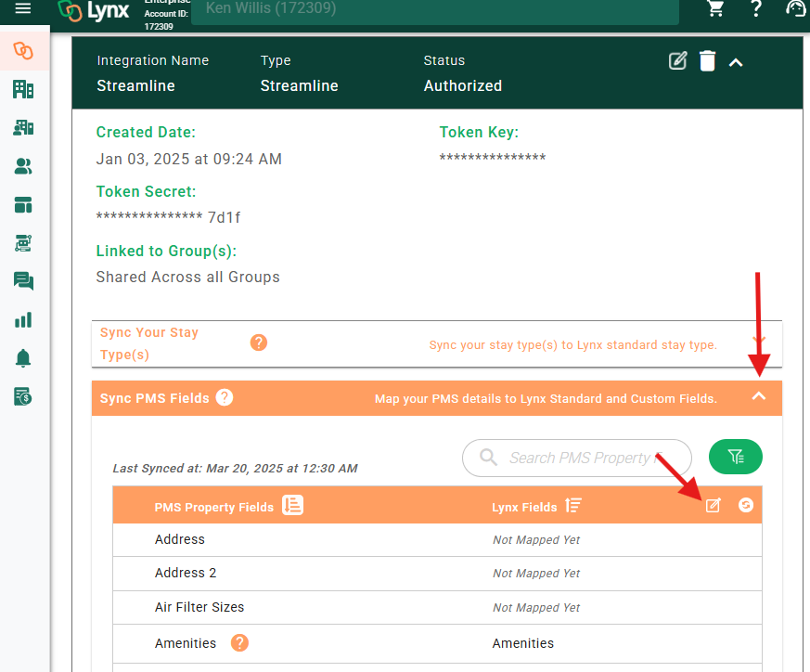Refresh the PMS field sync
The height and width of the screenshot is (672, 810).
745,505
